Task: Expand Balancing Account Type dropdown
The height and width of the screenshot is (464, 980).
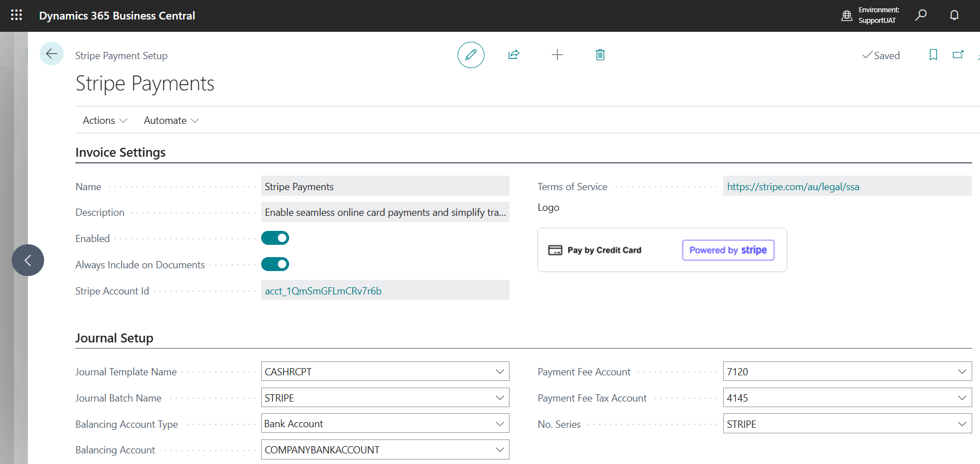Action: pyautogui.click(x=499, y=424)
